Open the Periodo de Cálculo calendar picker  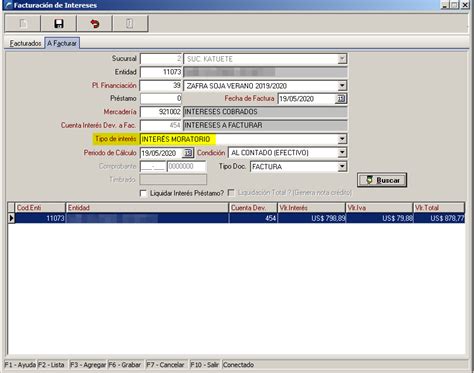188,153
